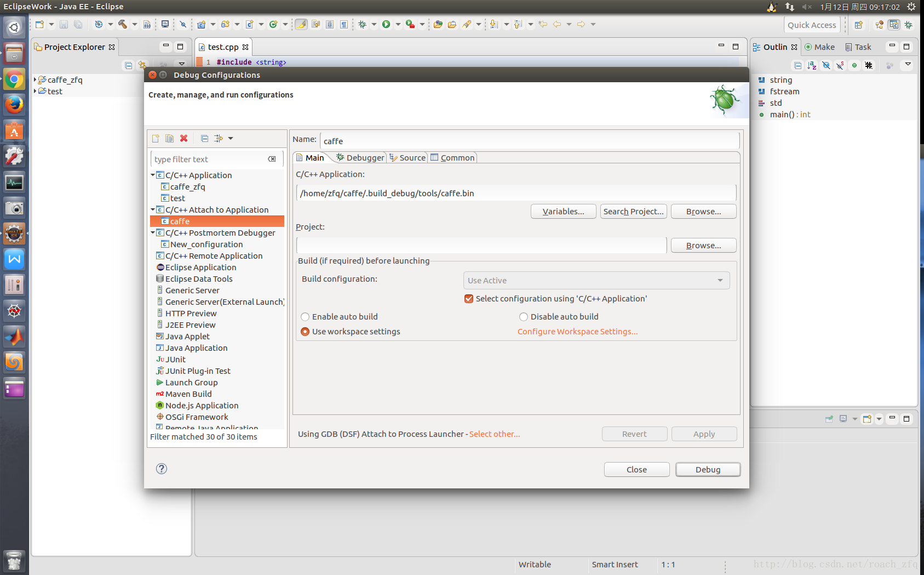The height and width of the screenshot is (575, 924).
Task: Toggle Mark Occurrences highlighter icon
Action: [x=301, y=24]
